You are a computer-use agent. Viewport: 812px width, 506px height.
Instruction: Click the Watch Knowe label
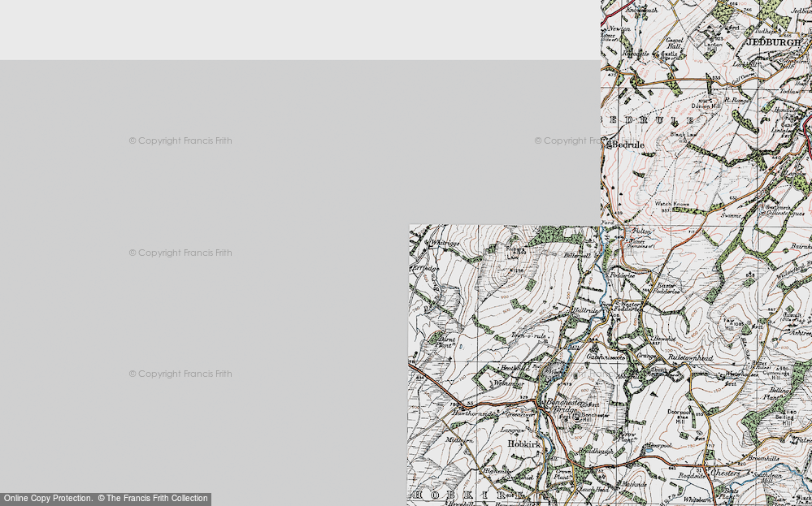(x=672, y=204)
